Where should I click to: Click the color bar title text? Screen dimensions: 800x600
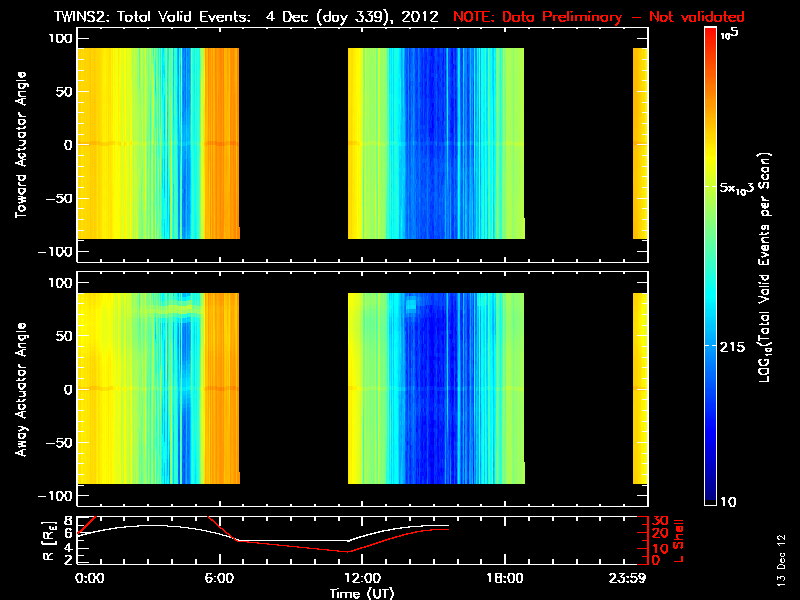point(764,267)
